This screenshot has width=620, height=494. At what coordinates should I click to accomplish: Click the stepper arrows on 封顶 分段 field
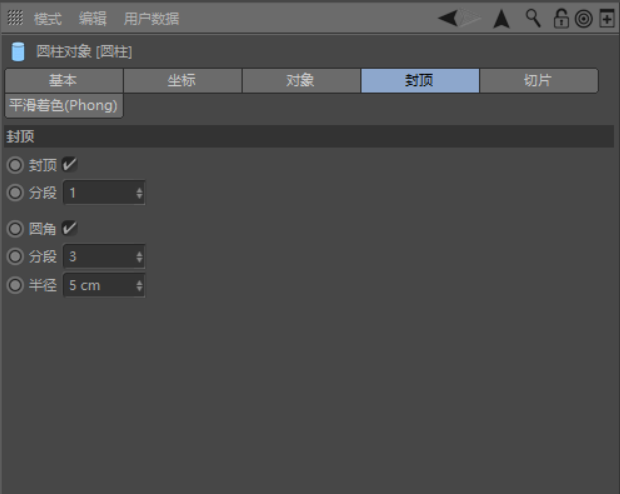click(x=139, y=192)
